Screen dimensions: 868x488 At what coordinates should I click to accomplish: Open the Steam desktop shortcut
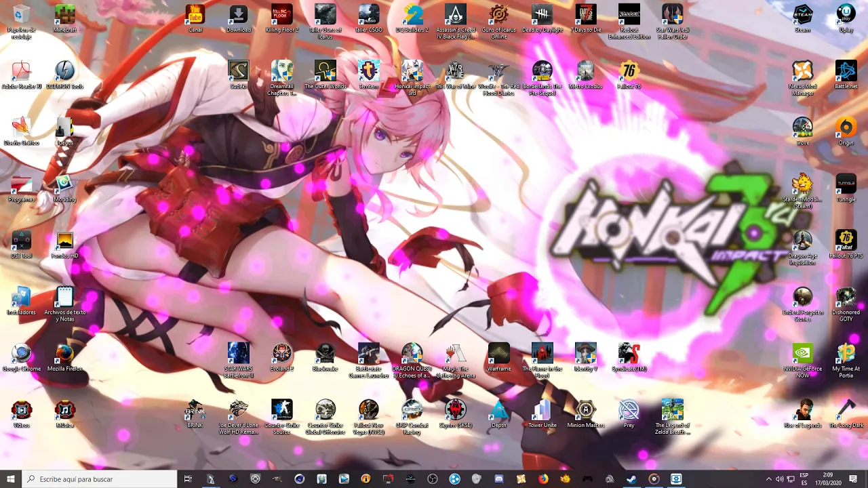[x=803, y=18]
